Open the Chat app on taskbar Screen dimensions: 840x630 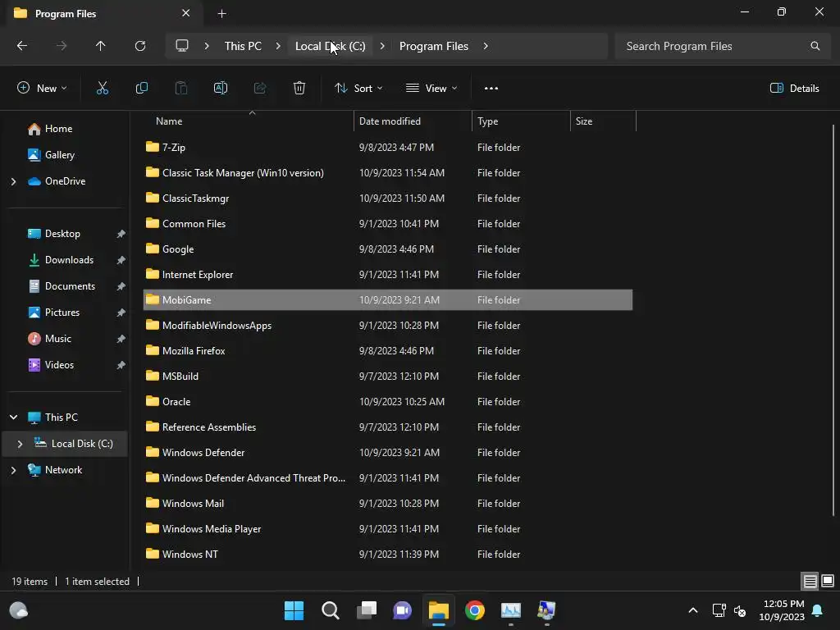(402, 610)
